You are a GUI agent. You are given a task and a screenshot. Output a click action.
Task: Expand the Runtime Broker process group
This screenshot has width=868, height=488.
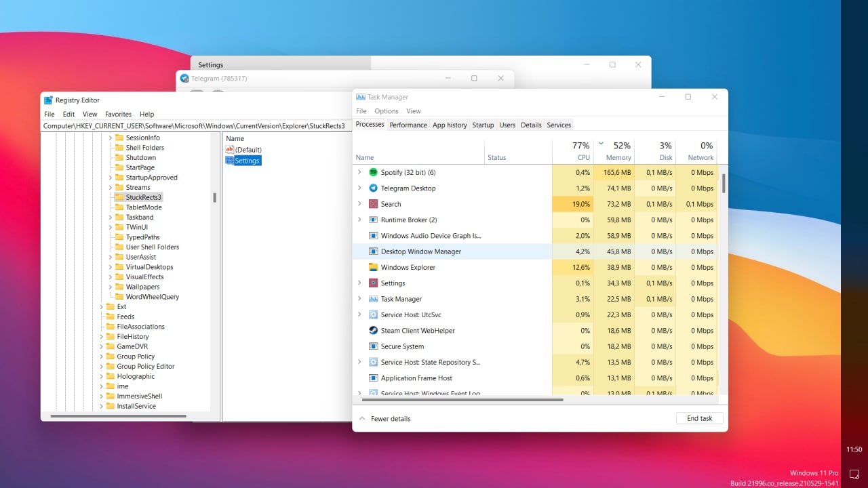click(x=359, y=220)
